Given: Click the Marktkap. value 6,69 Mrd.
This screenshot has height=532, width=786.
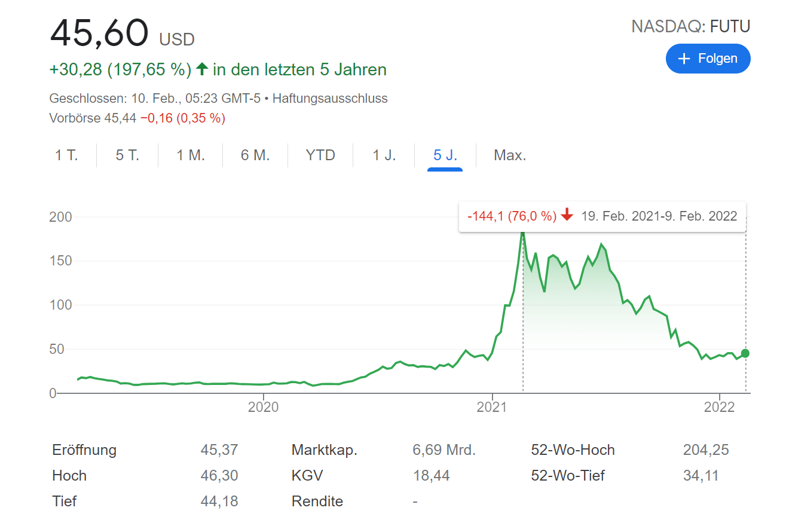Looking at the screenshot, I should 444,450.
